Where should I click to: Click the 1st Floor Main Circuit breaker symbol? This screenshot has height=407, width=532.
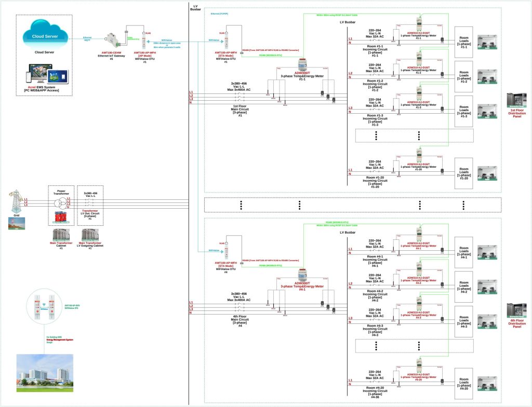pos(240,97)
